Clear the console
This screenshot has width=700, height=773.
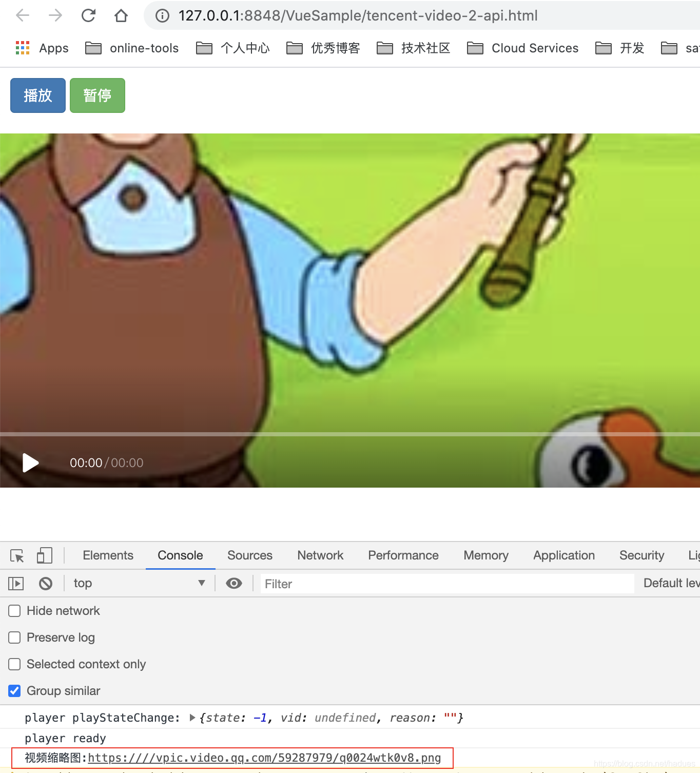pos(46,584)
